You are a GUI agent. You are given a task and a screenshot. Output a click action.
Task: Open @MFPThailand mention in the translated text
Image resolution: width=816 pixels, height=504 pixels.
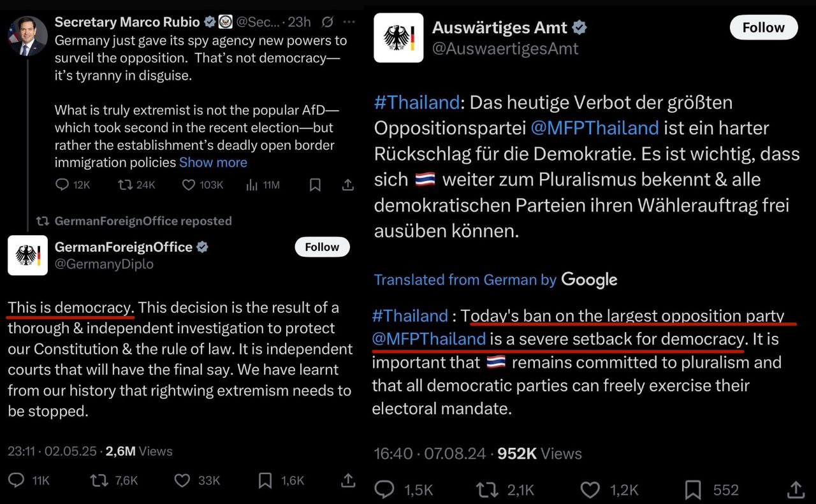click(x=428, y=339)
